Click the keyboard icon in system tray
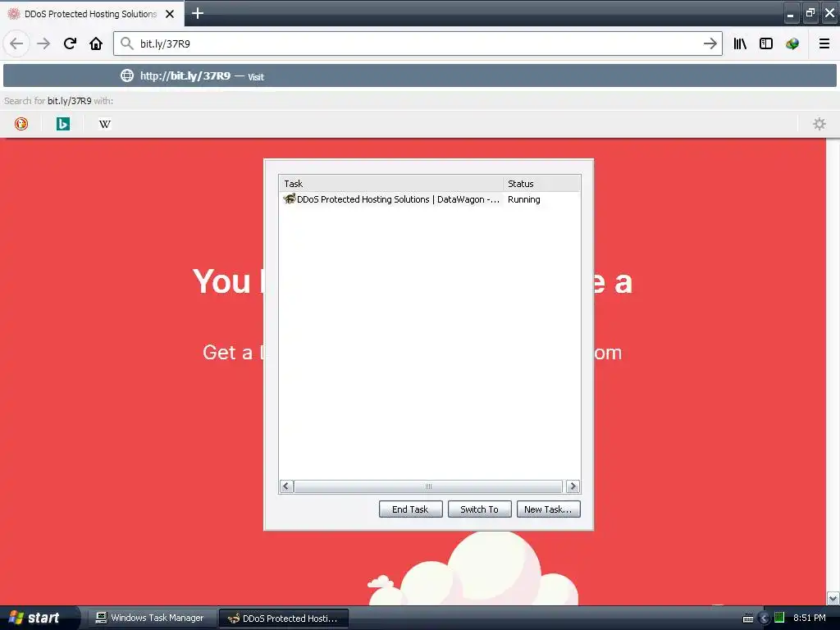Viewport: 840px width, 630px height. (x=748, y=619)
